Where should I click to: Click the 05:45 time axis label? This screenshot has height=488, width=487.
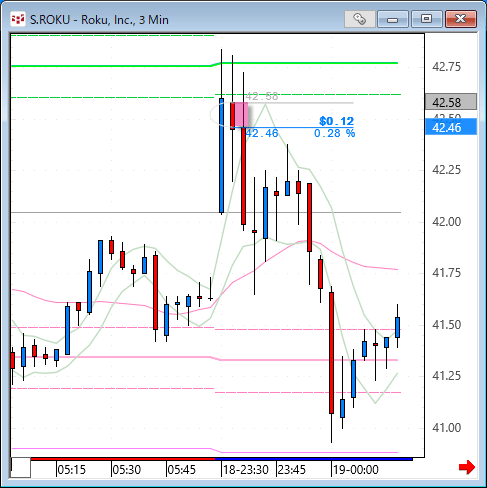point(182,470)
